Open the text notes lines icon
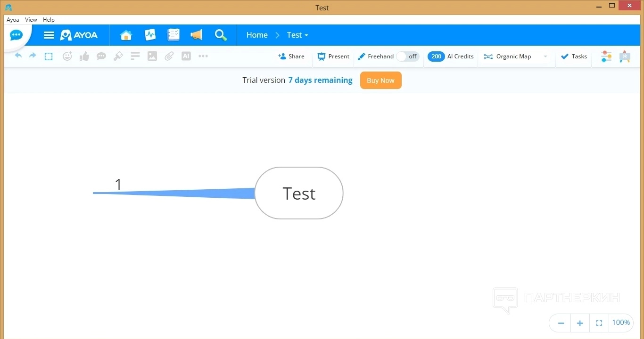 135,56
